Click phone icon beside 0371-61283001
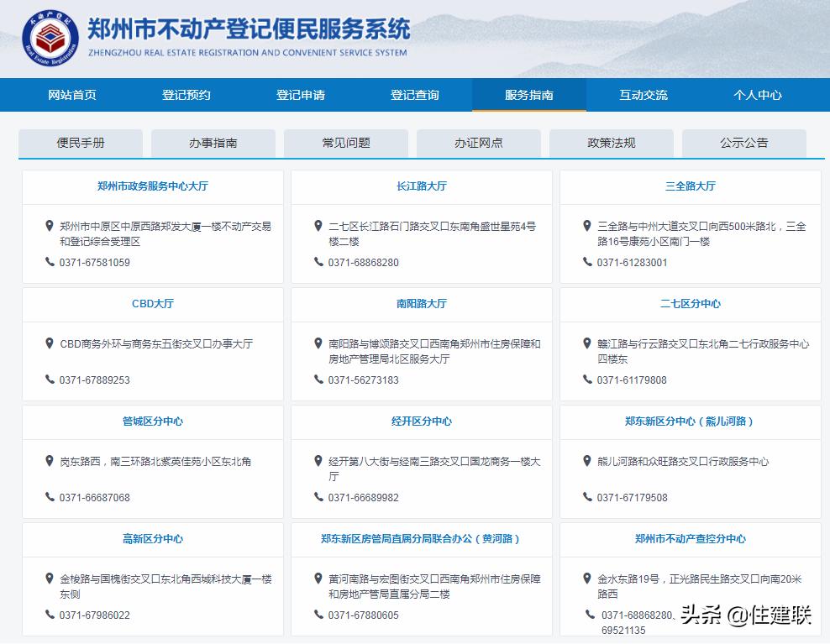 587,262
